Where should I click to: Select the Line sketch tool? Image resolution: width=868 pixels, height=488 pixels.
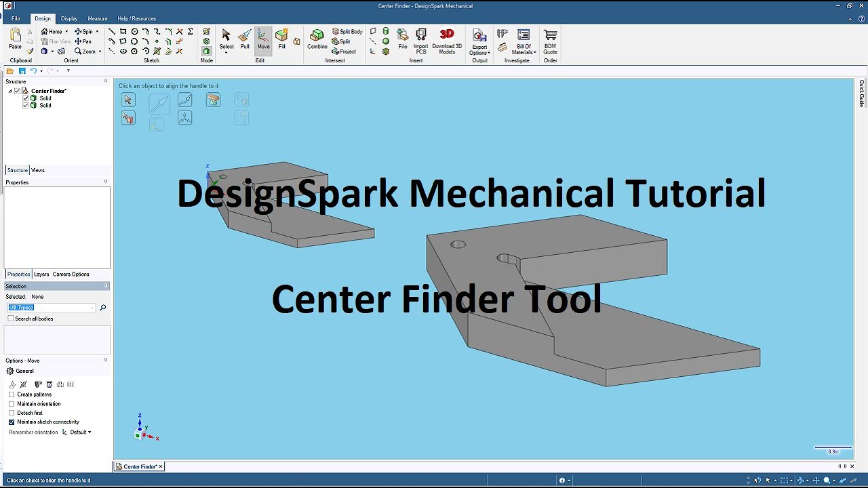pyautogui.click(x=112, y=31)
